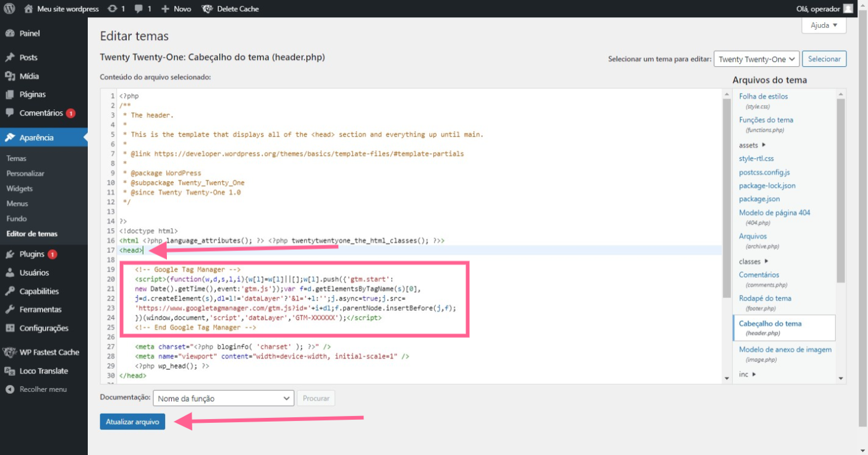Open the Ajuda help dropdown

tap(824, 25)
